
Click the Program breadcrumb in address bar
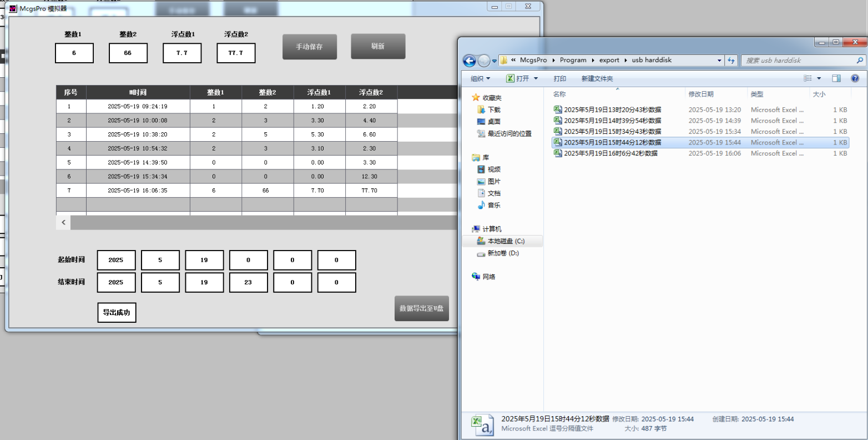[573, 60]
